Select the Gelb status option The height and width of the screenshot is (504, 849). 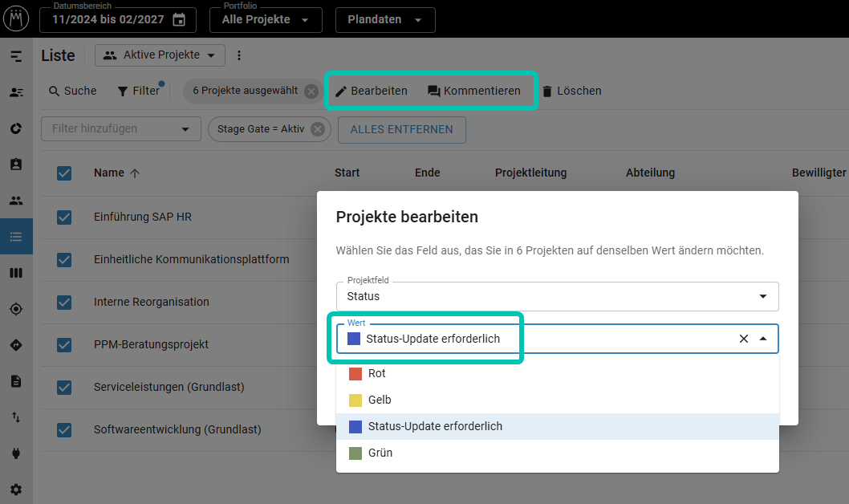click(x=380, y=400)
